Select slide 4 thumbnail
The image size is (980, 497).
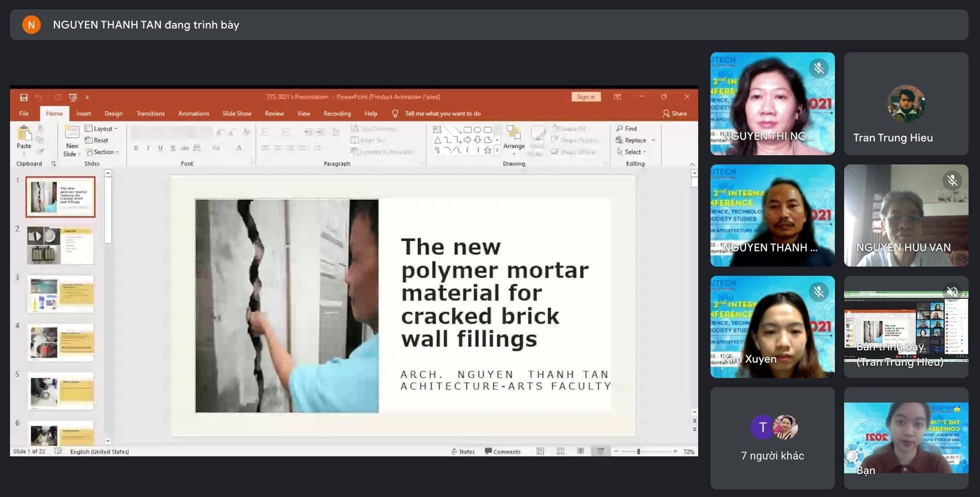coord(60,342)
